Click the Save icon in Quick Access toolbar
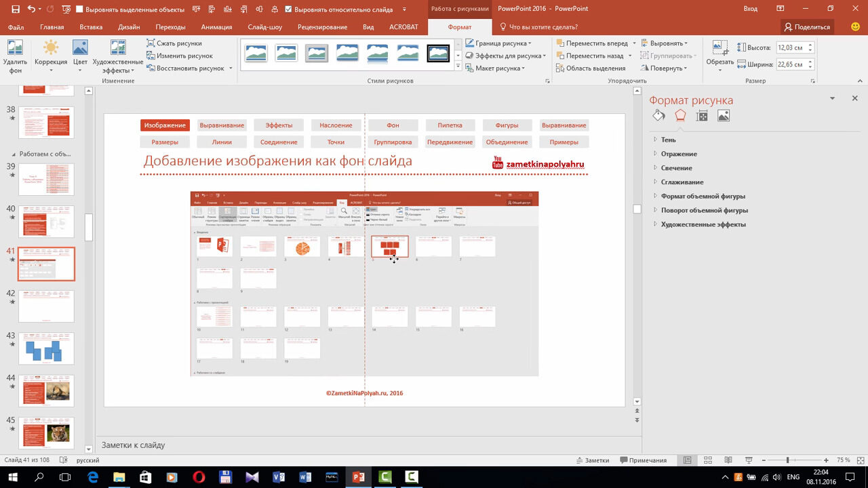868x488 pixels. pos(15,9)
